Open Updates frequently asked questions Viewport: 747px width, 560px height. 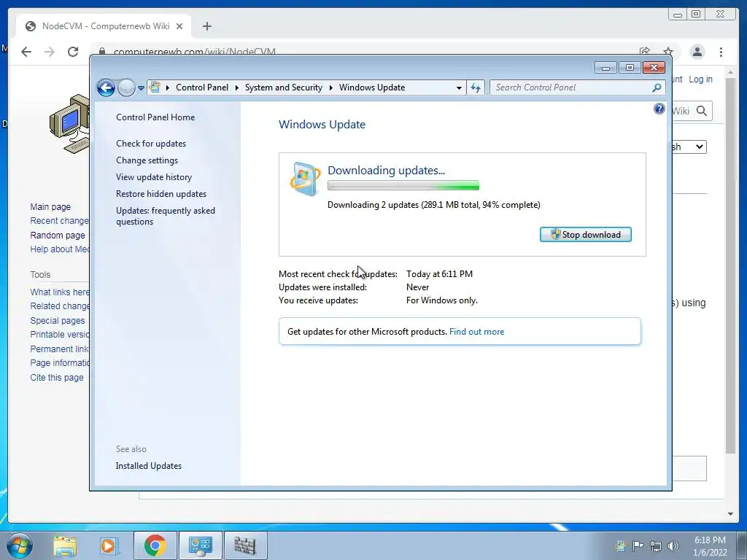pyautogui.click(x=166, y=216)
